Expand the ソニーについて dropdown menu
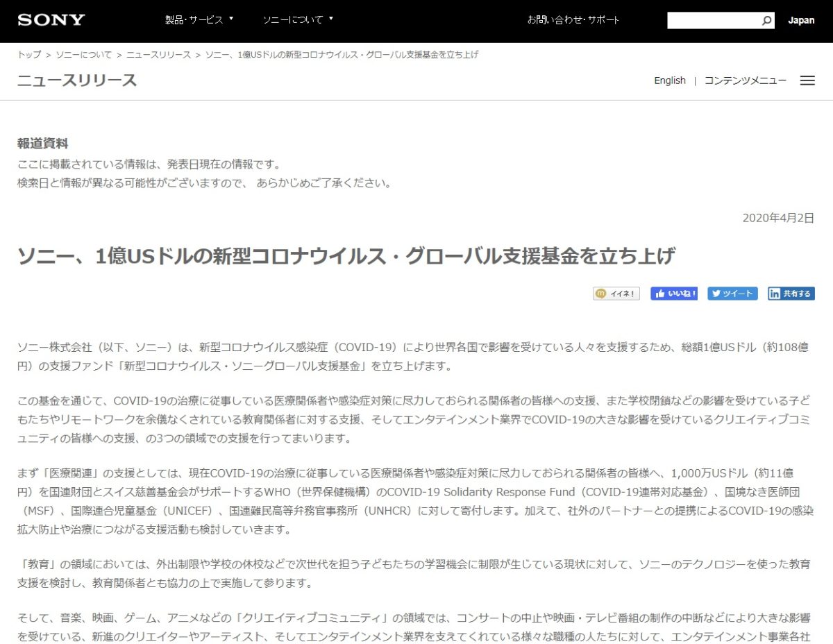 coord(298,20)
